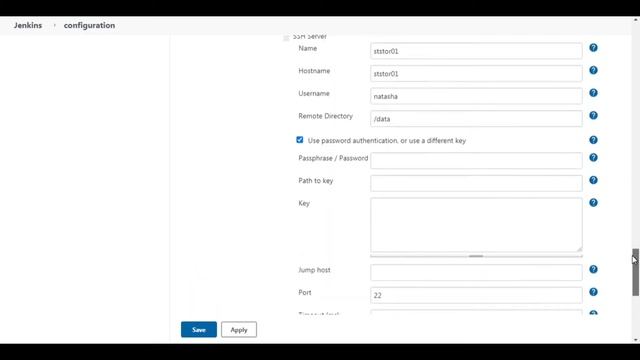640x360 pixels.
Task: Uncheck Use password authentication checkbox
Action: pos(300,140)
